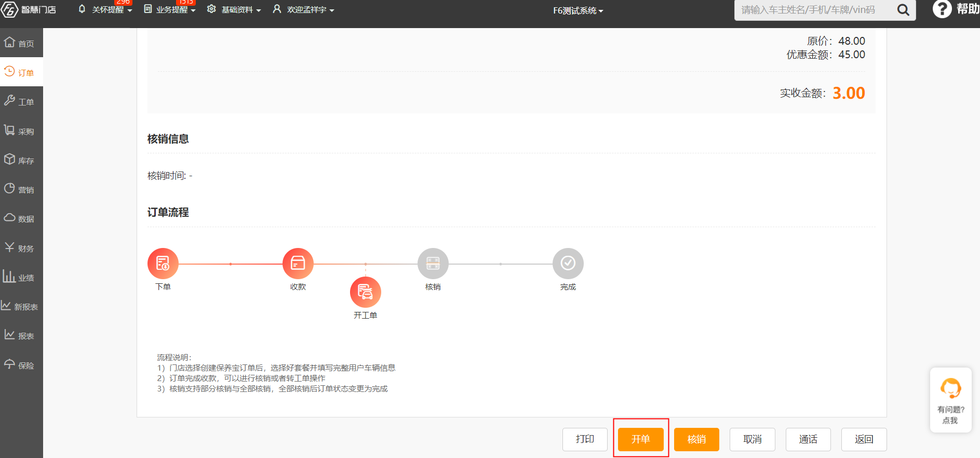The image size is (980, 458).
Task: Click the 核销信息 section heading
Action: (168, 139)
